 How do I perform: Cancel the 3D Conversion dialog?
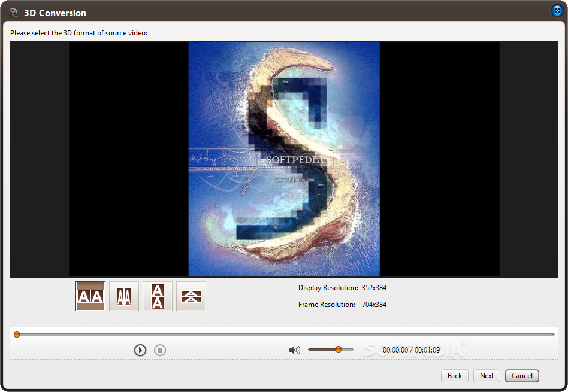(522, 376)
